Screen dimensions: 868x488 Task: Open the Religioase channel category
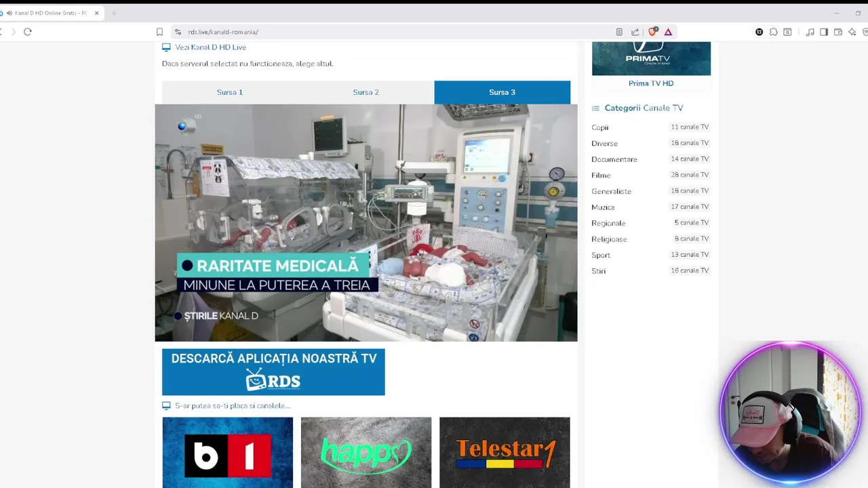609,239
